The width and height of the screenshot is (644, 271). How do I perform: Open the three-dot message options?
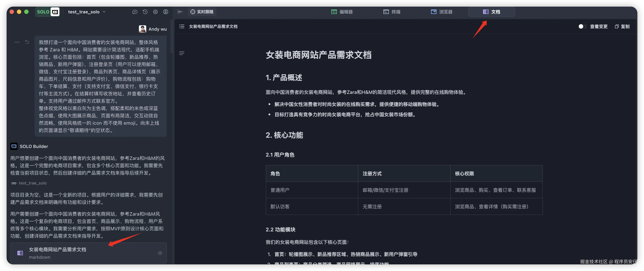pyautogui.click(x=17, y=42)
